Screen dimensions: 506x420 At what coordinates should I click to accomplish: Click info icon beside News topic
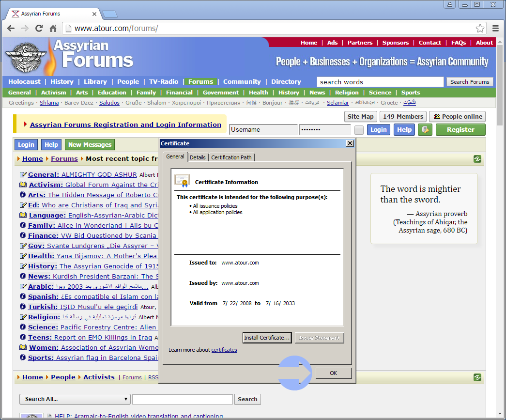(x=23, y=276)
